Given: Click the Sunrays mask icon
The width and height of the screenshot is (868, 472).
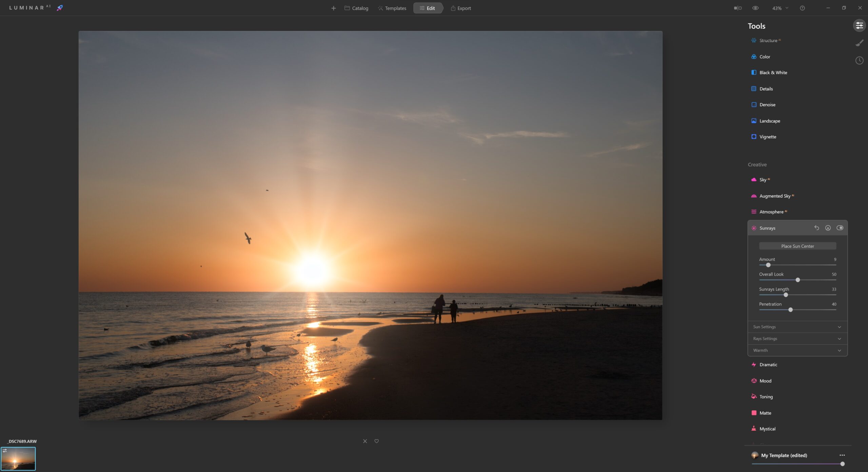Looking at the screenshot, I should click(828, 228).
